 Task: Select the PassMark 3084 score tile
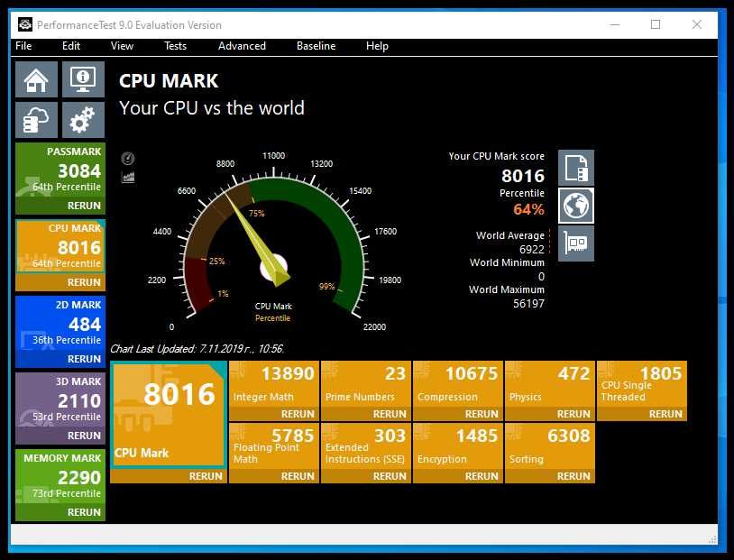[x=60, y=170]
